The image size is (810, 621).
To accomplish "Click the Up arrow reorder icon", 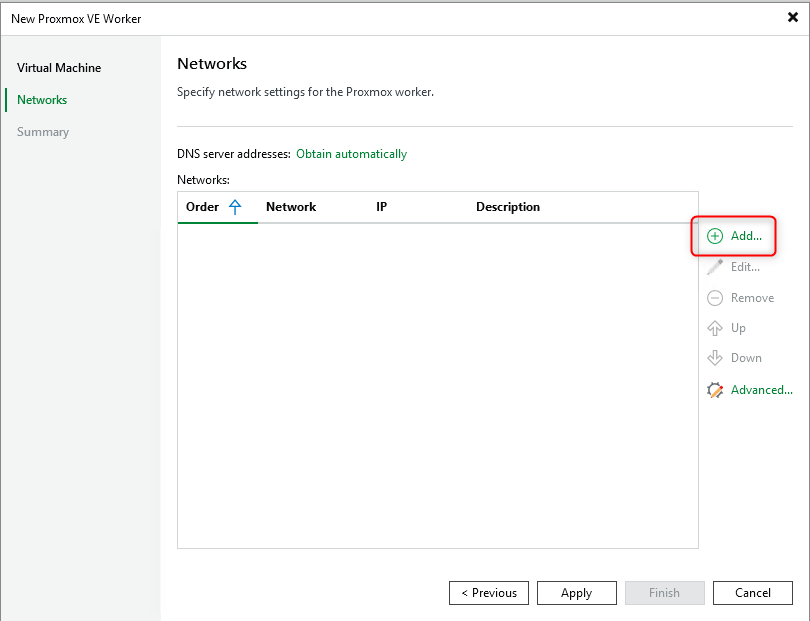I will 715,328.
